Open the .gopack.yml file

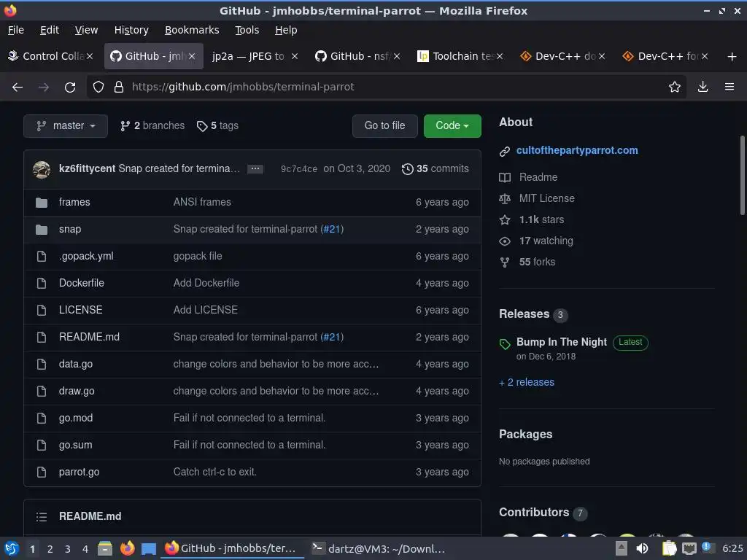[x=86, y=256]
